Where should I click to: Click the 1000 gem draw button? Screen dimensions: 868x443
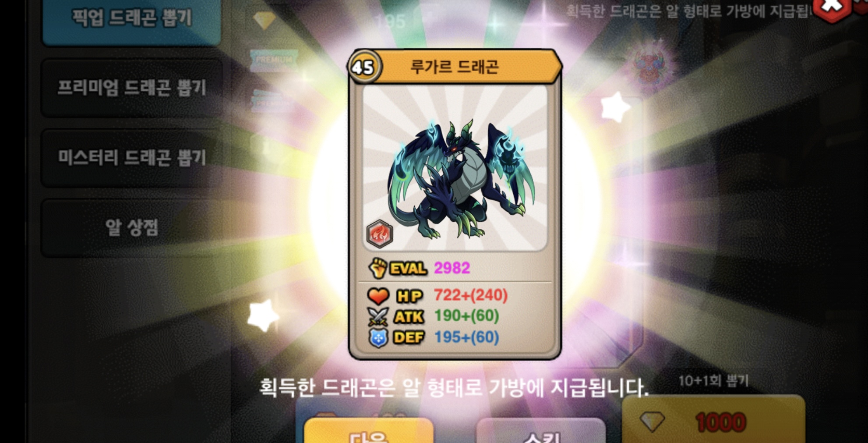[x=713, y=420]
